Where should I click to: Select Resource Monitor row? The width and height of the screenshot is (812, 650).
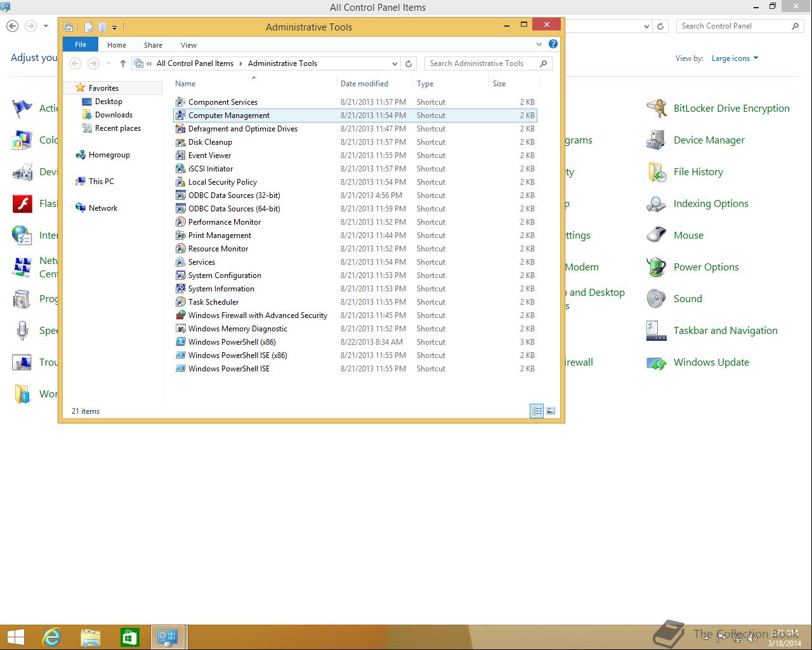tap(355, 248)
